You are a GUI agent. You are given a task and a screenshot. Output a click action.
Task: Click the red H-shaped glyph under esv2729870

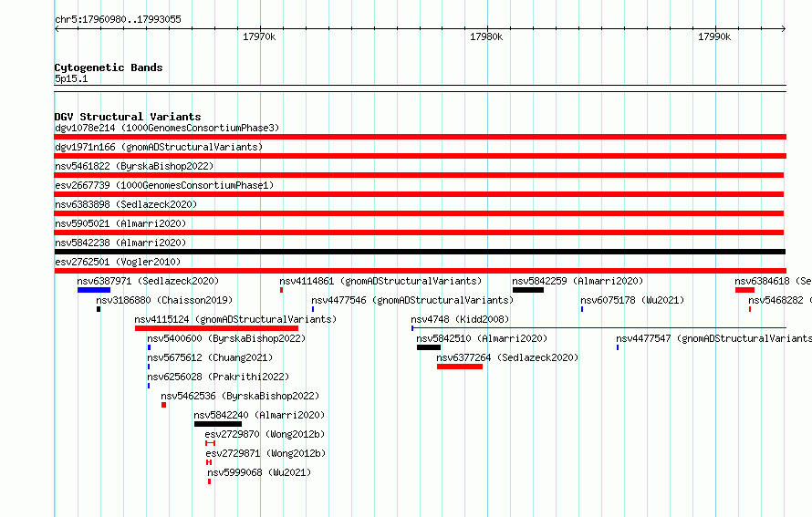coord(210,443)
